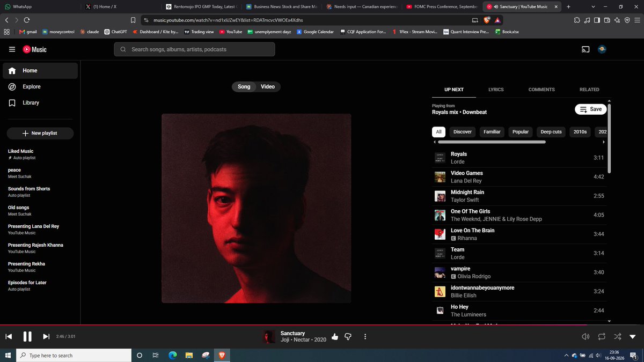Open Brave media control music-note icon

587,20
